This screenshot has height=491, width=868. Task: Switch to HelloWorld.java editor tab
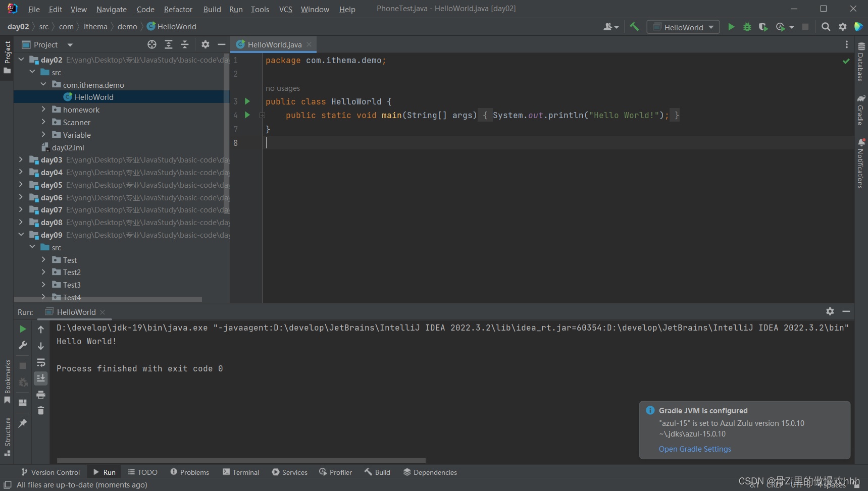click(x=273, y=44)
